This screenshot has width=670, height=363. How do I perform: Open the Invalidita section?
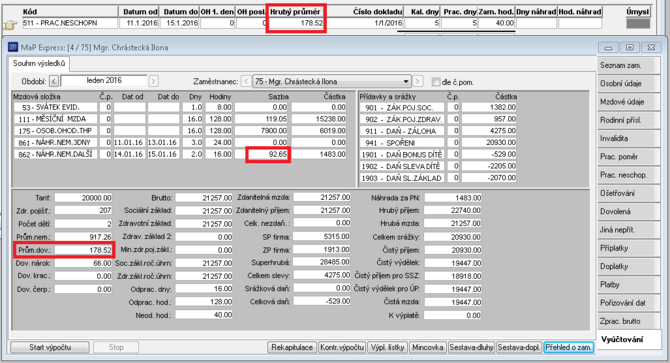(628, 138)
